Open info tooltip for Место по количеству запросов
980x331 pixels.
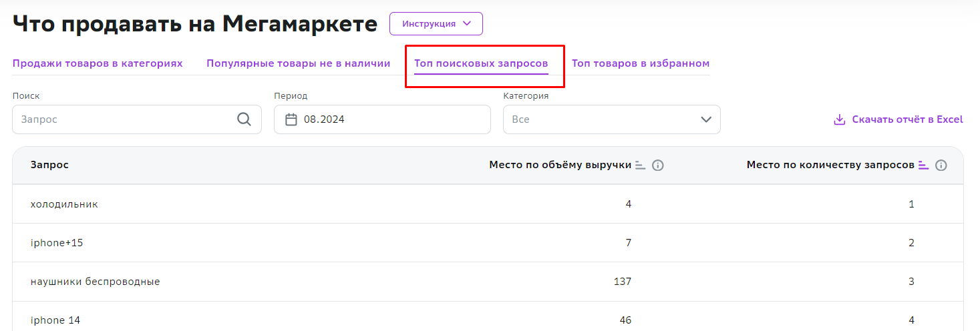pos(941,165)
